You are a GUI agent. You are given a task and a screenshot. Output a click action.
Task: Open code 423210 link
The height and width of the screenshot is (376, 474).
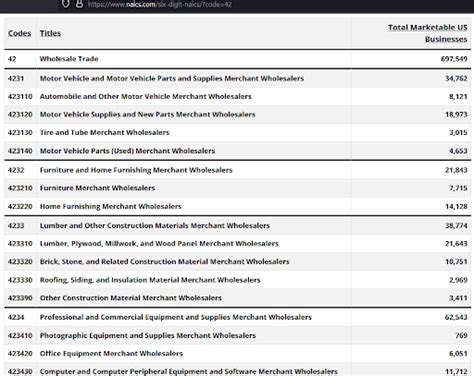pyautogui.click(x=20, y=188)
